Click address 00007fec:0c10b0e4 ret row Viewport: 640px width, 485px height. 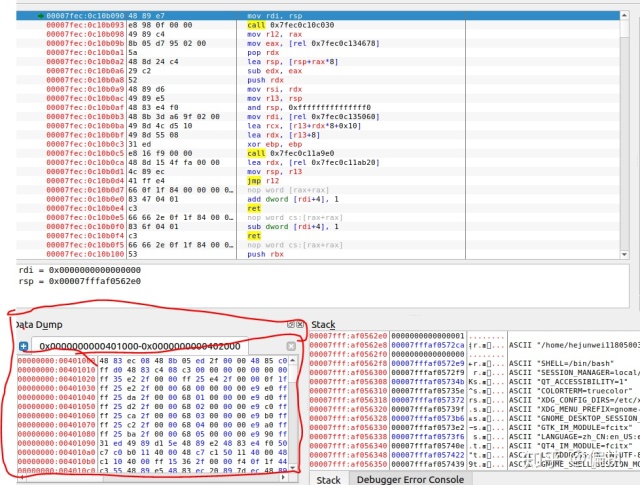coord(318,208)
